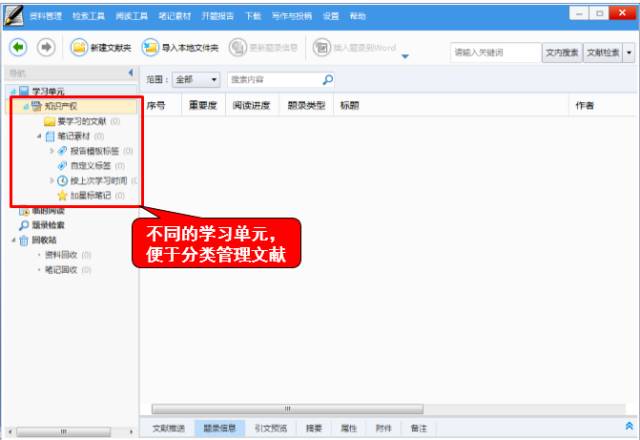Open the 阅读工具 menu
Viewport: 640px width, 440px height.
131,16
